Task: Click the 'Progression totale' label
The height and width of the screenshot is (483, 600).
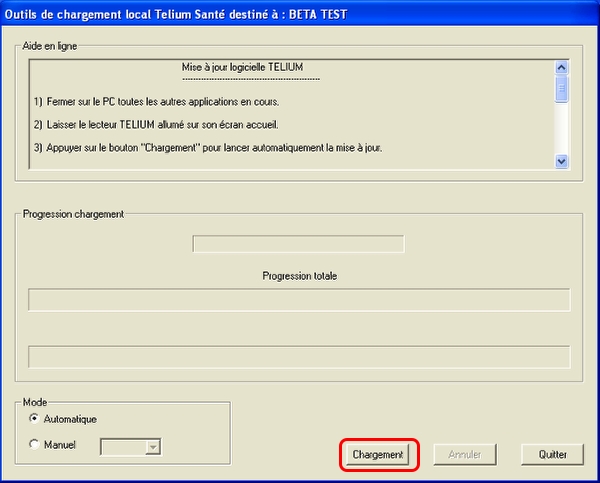Action: pyautogui.click(x=300, y=276)
